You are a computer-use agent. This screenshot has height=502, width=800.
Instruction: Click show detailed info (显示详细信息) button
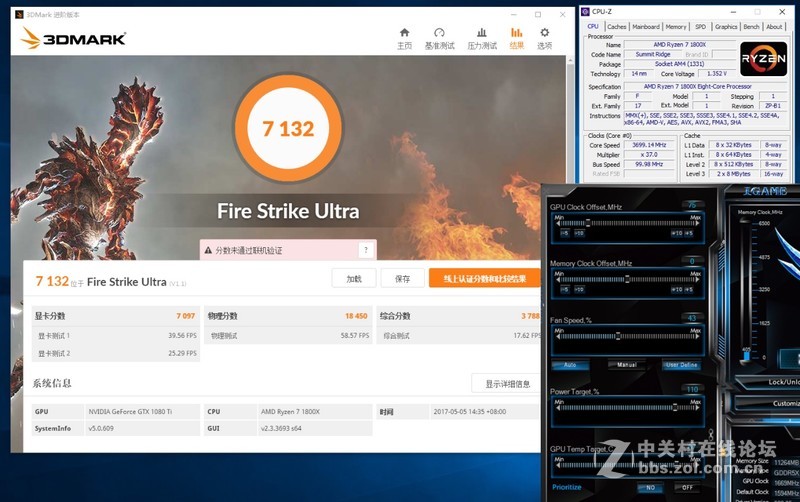[506, 384]
